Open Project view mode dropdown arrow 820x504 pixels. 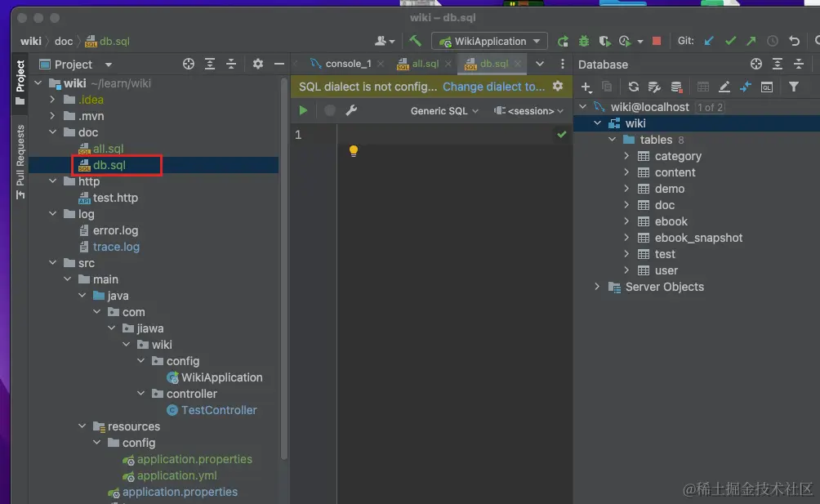(109, 65)
